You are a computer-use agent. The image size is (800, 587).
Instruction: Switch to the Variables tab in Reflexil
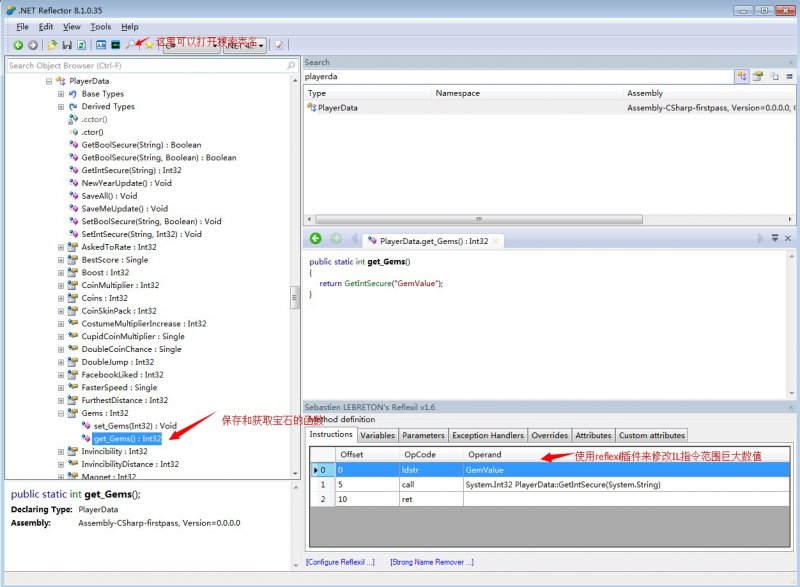coord(378,436)
